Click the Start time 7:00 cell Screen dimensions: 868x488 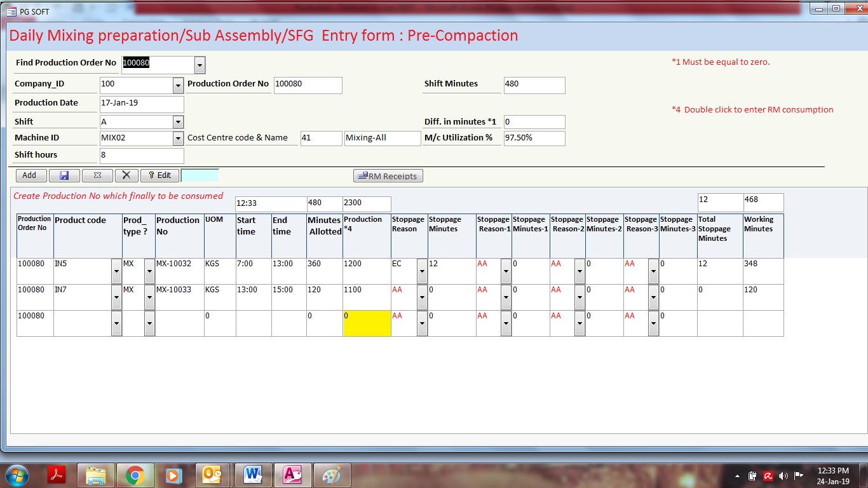tap(254, 271)
